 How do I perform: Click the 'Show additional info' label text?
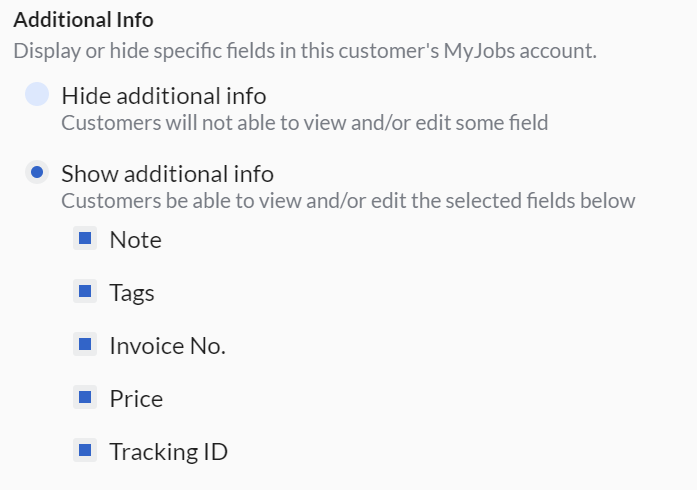167,173
